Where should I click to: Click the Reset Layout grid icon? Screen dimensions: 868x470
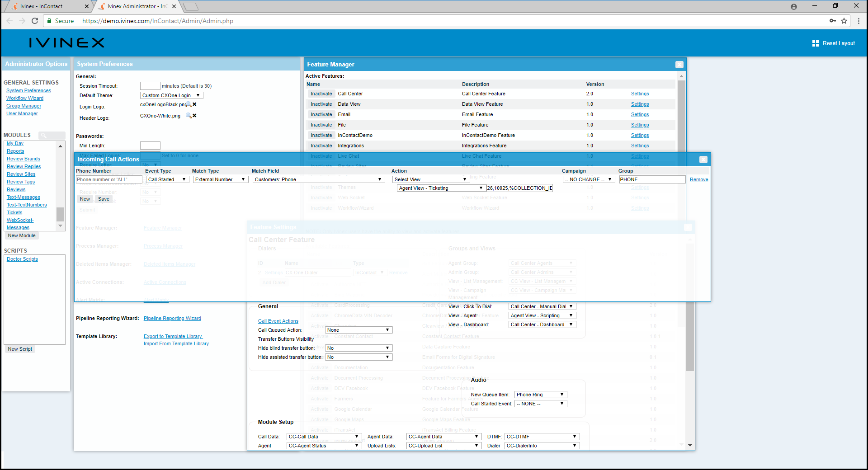click(x=816, y=43)
